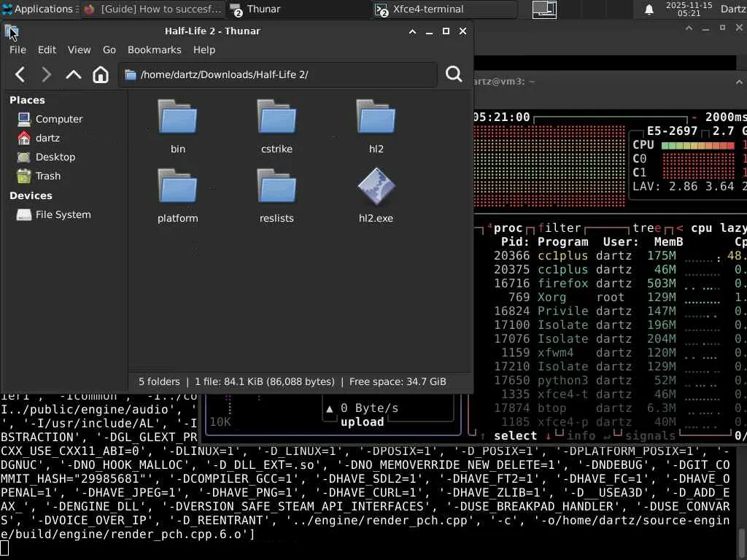The width and height of the screenshot is (747, 560).
Task: Open the platform folder
Action: (x=177, y=188)
